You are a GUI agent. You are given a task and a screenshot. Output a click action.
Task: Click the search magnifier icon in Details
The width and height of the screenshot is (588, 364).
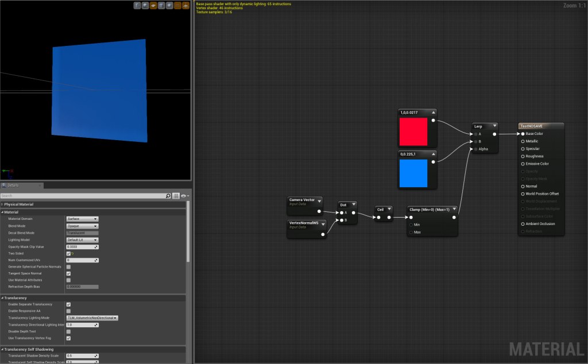pos(168,196)
